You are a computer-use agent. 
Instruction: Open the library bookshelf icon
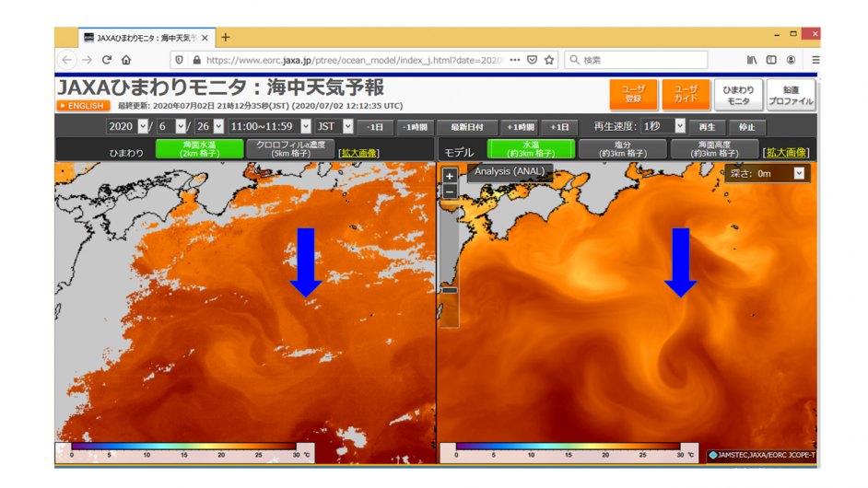[x=752, y=60]
